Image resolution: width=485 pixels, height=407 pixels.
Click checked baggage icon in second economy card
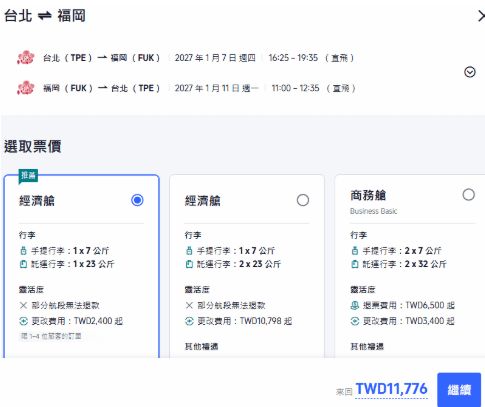tap(189, 264)
